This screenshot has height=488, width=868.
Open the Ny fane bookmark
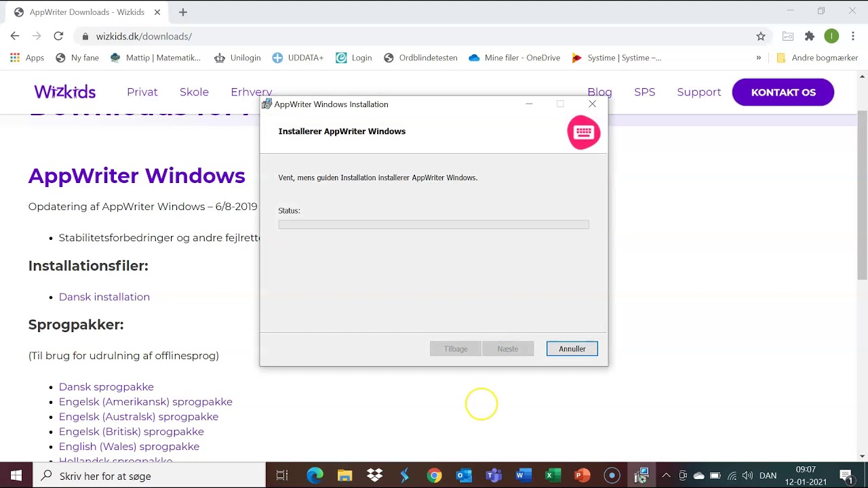point(77,58)
